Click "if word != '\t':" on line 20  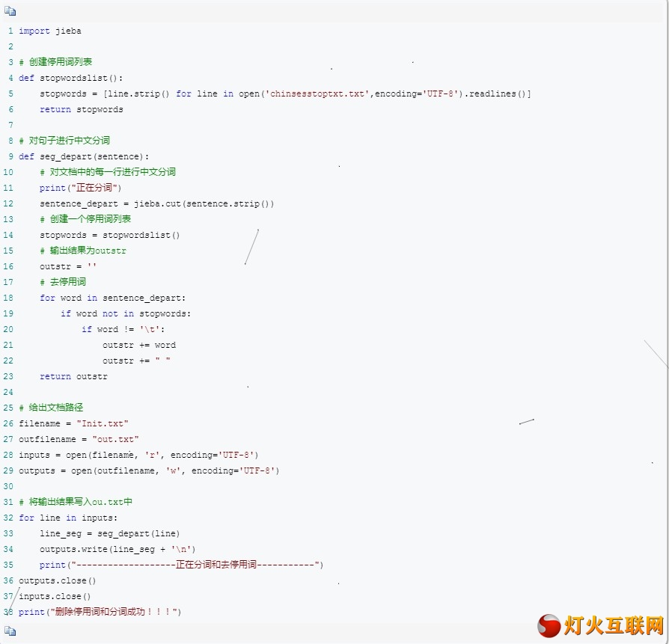(123, 329)
